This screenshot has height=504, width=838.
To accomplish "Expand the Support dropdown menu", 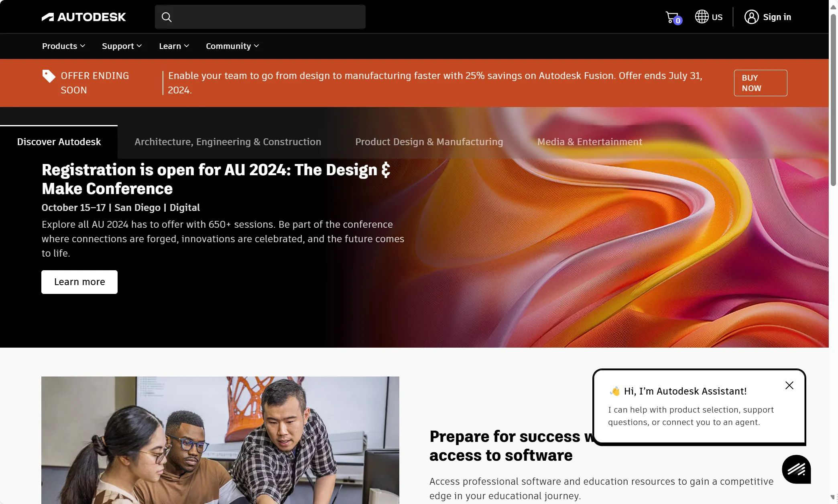I will (x=122, y=46).
